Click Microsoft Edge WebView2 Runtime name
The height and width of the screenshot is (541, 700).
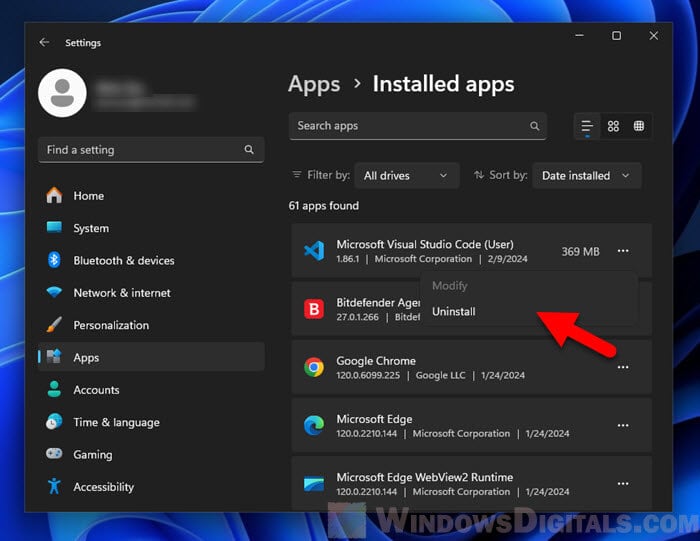425,477
